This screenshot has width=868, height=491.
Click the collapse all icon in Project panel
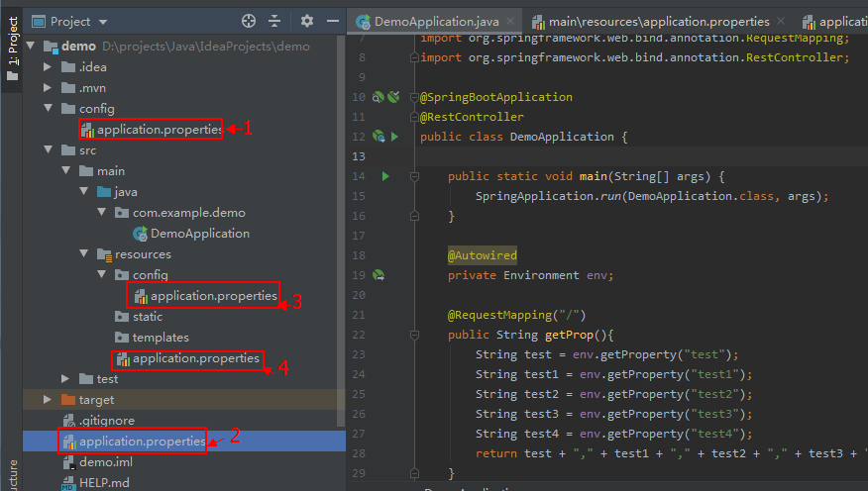(274, 21)
